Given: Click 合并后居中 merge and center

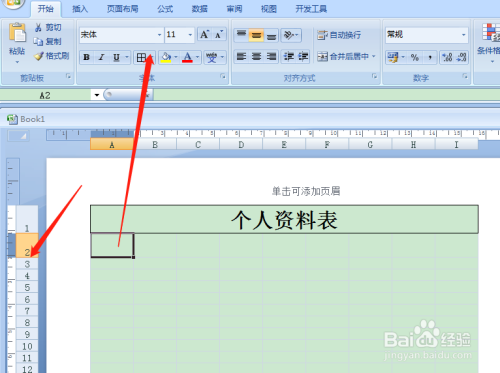Looking at the screenshot, I should click(343, 57).
